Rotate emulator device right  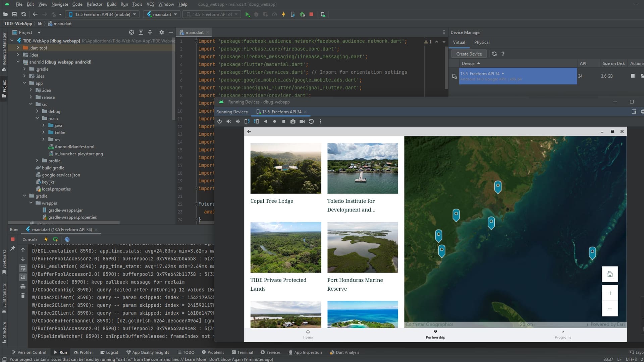[256, 121]
